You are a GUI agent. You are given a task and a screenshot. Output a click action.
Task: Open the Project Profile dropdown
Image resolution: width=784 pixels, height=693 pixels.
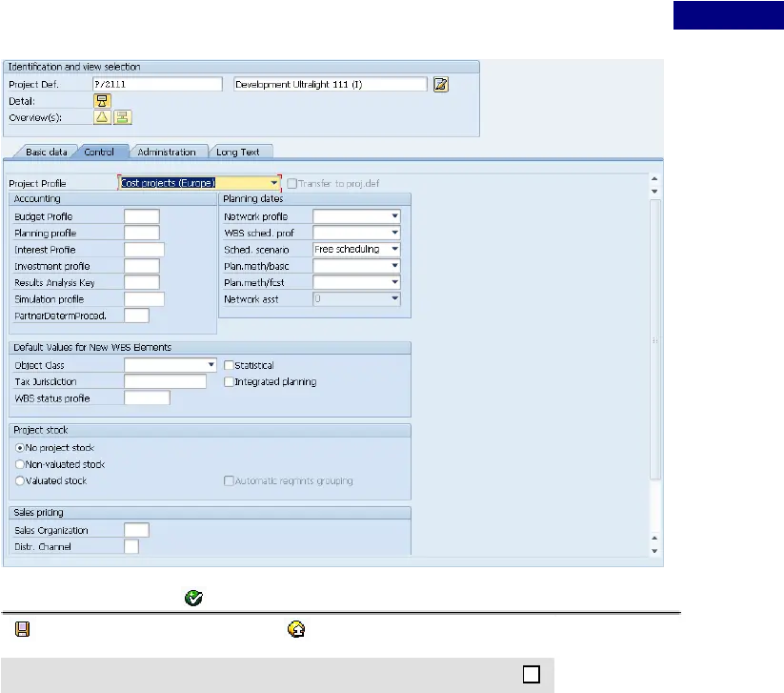275,181
